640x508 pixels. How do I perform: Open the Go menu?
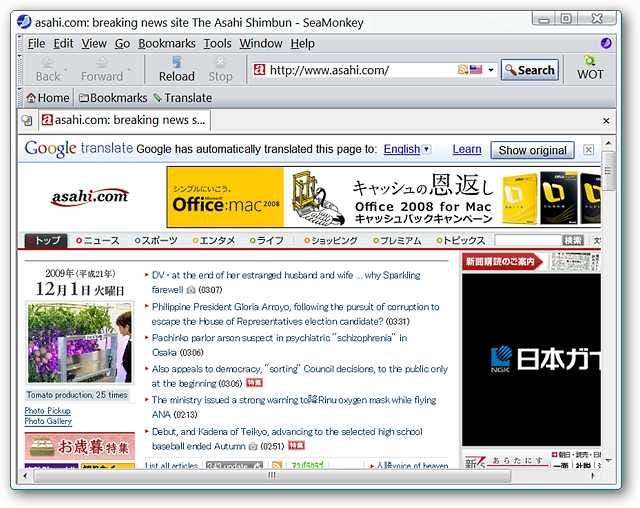122,43
